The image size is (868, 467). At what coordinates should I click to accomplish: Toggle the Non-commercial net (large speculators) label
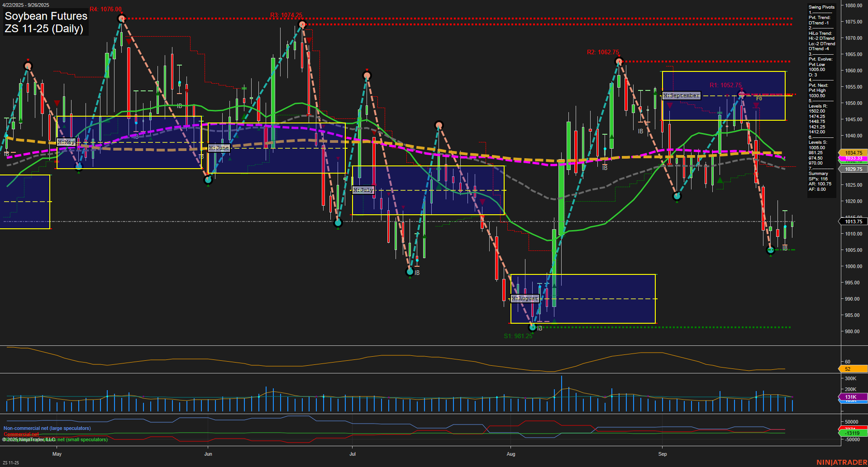tap(48, 428)
